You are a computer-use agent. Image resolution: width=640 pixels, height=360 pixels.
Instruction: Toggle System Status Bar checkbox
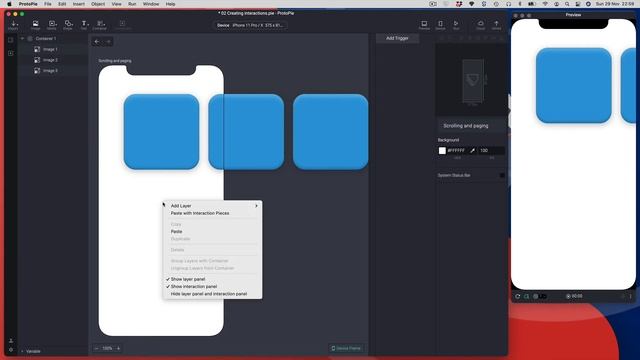click(502, 176)
